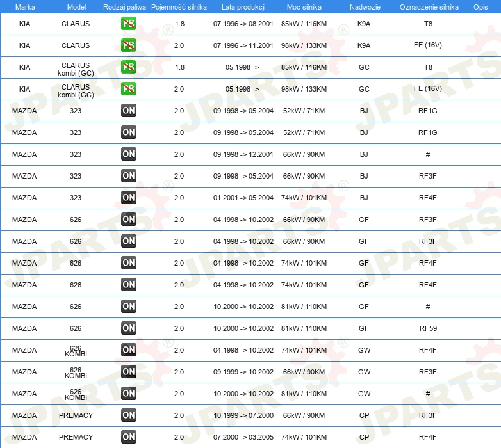
Task: Click the Rodzaj paliwa column header
Action: 124,7
